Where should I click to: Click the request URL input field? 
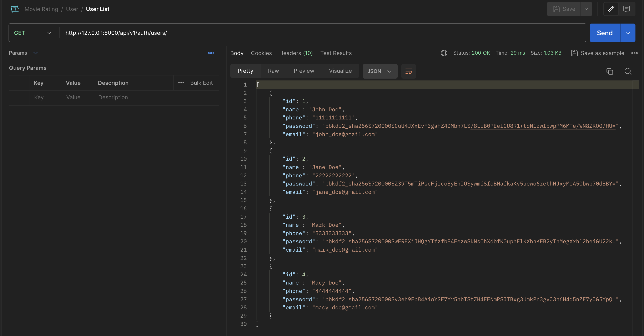[x=322, y=33]
